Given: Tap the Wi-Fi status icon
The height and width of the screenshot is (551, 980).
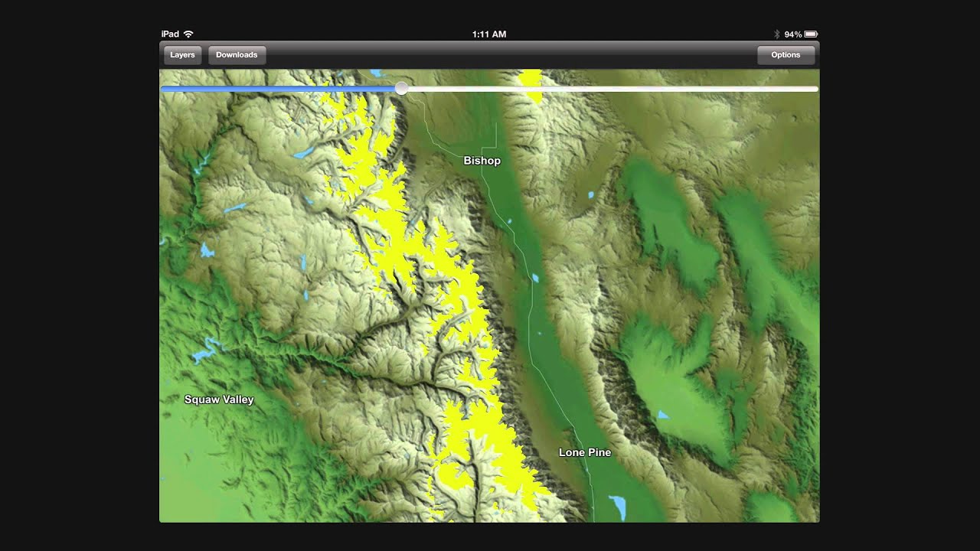Looking at the screenshot, I should (x=188, y=34).
